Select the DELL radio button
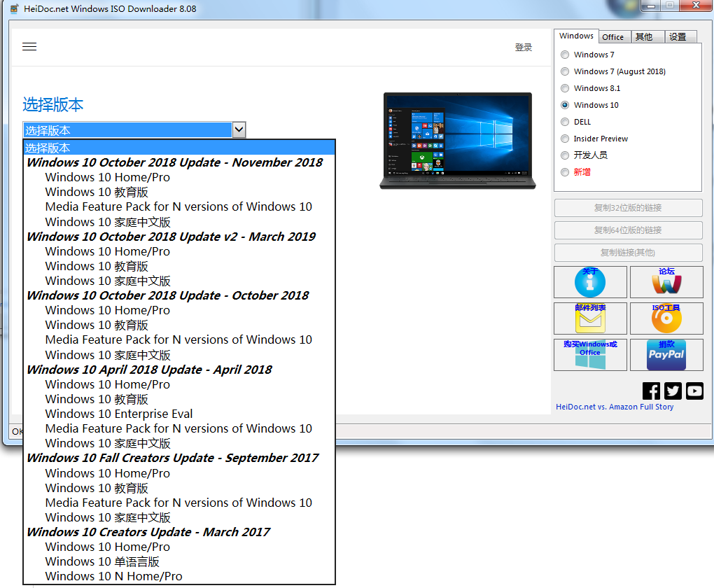 point(565,122)
